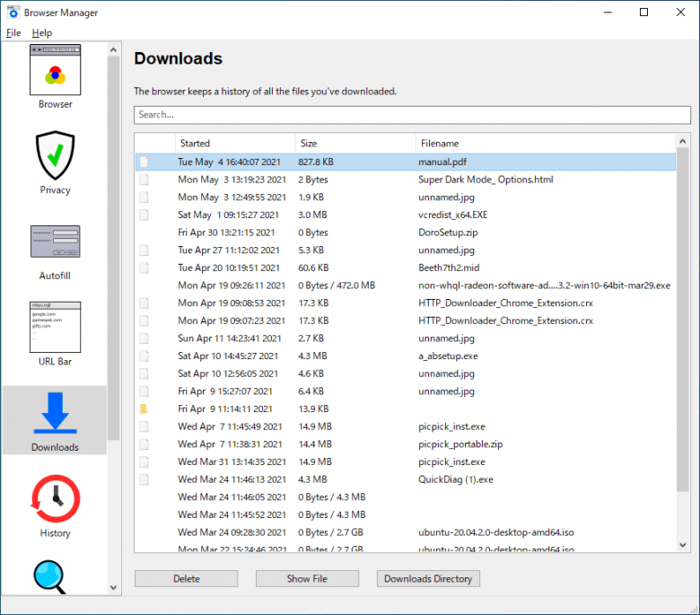The height and width of the screenshot is (615, 700).
Task: Click file icon of picpick_portable.zip row
Action: tap(144, 444)
